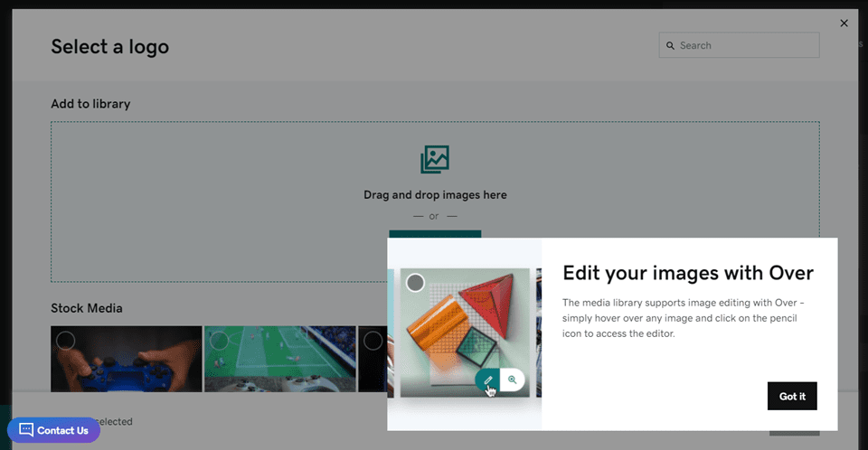Click the 'Edit your images with Over' title
The height and width of the screenshot is (450, 868).
click(688, 273)
